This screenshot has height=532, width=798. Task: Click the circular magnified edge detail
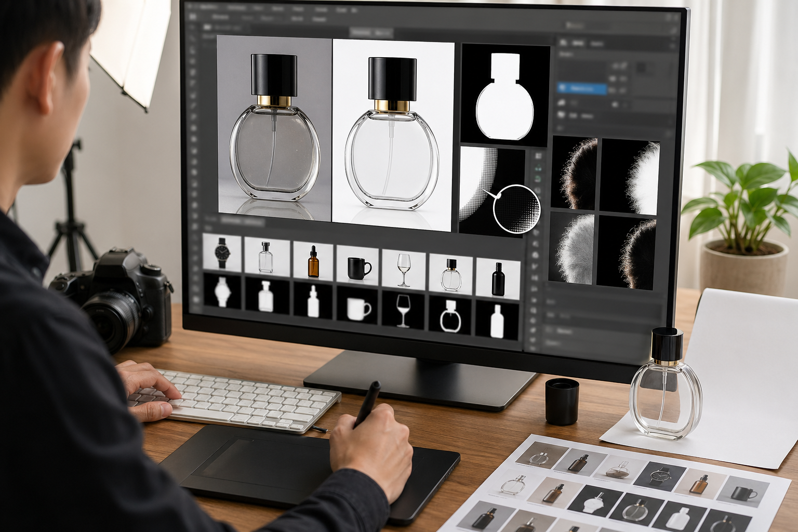516,209
